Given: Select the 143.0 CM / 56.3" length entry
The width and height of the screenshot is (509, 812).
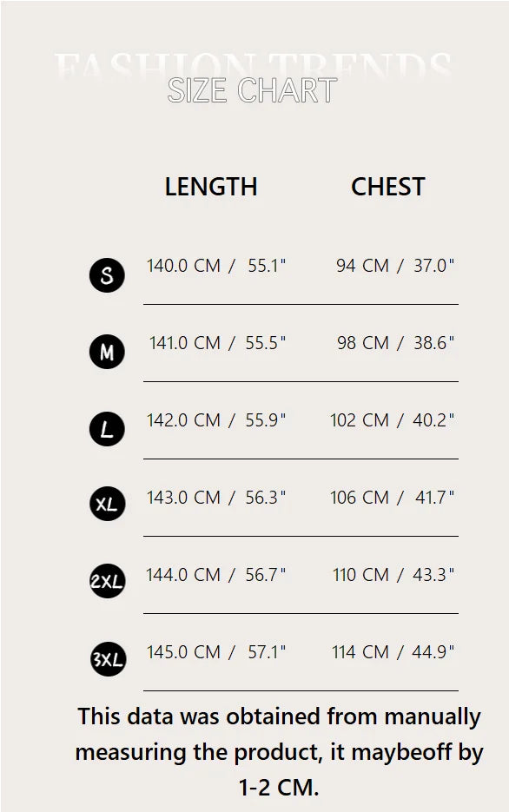Looking at the screenshot, I should [x=216, y=497].
